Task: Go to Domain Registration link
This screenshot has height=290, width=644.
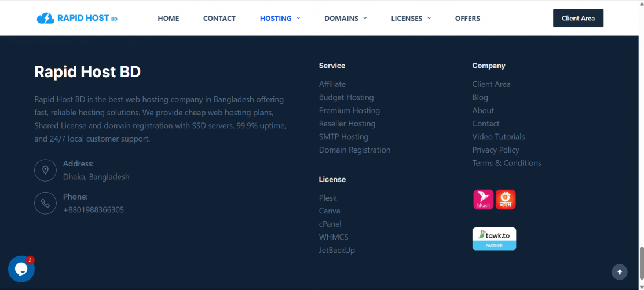Action: click(355, 150)
